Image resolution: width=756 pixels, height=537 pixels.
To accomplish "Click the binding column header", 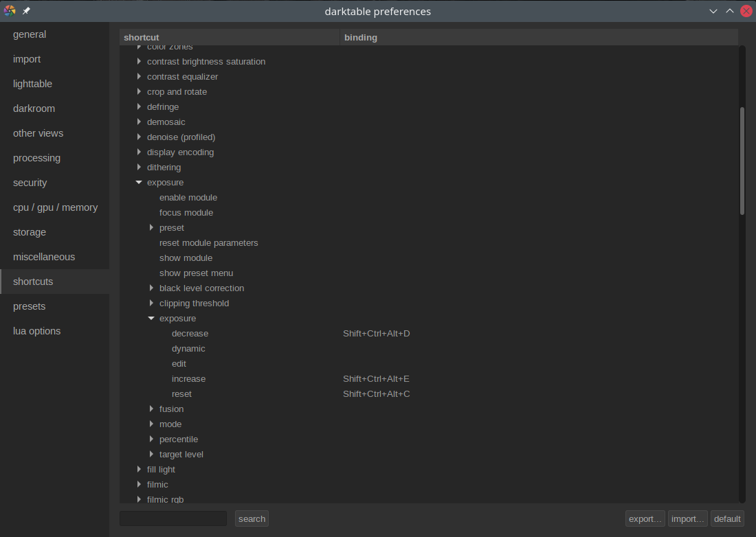I will pyautogui.click(x=539, y=37).
